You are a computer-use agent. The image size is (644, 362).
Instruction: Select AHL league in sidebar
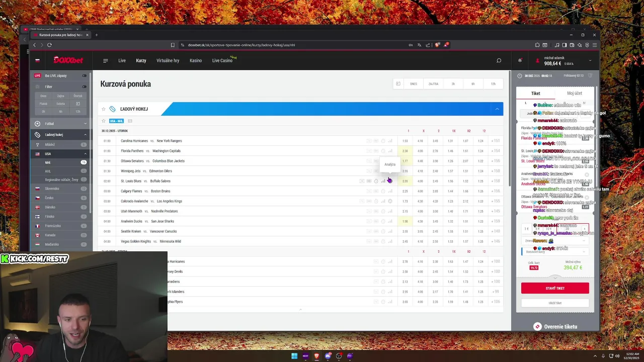(x=60, y=171)
